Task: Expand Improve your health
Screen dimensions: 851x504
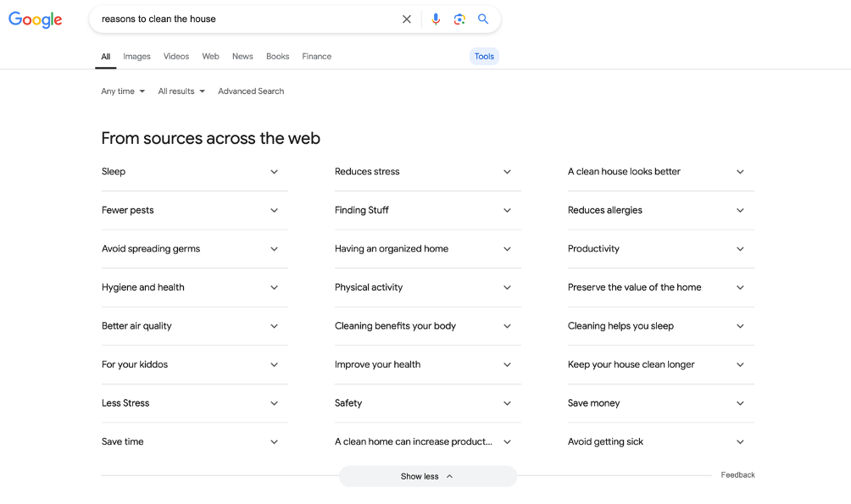Action: [x=428, y=364]
